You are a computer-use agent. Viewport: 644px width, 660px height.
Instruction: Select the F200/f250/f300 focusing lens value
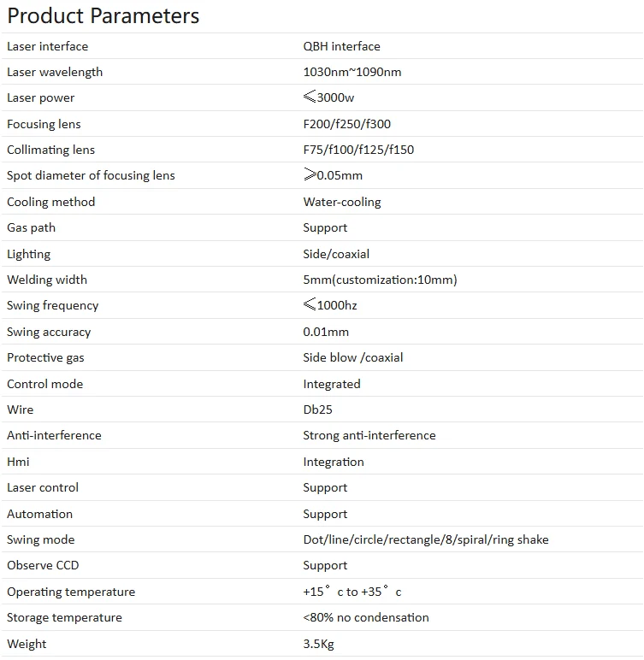click(x=346, y=124)
